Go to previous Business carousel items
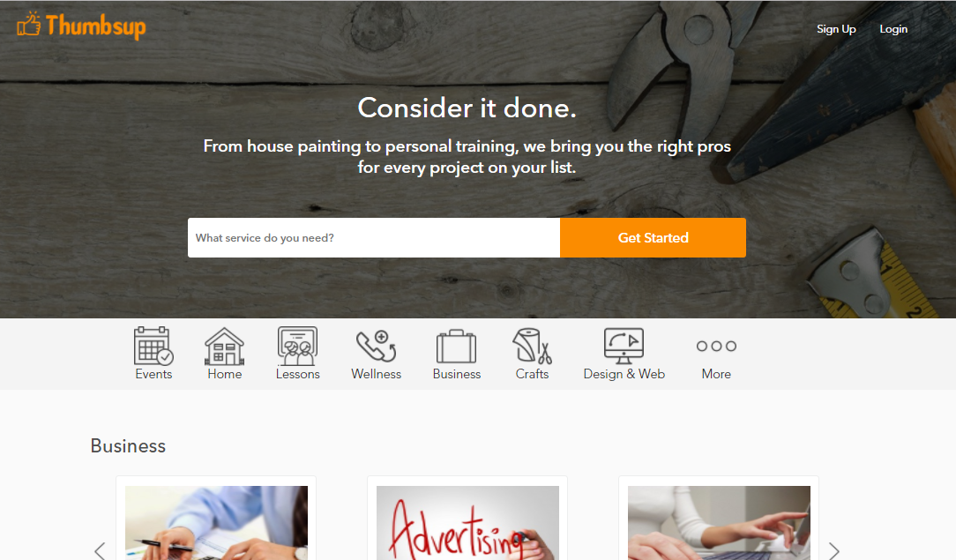 100,550
